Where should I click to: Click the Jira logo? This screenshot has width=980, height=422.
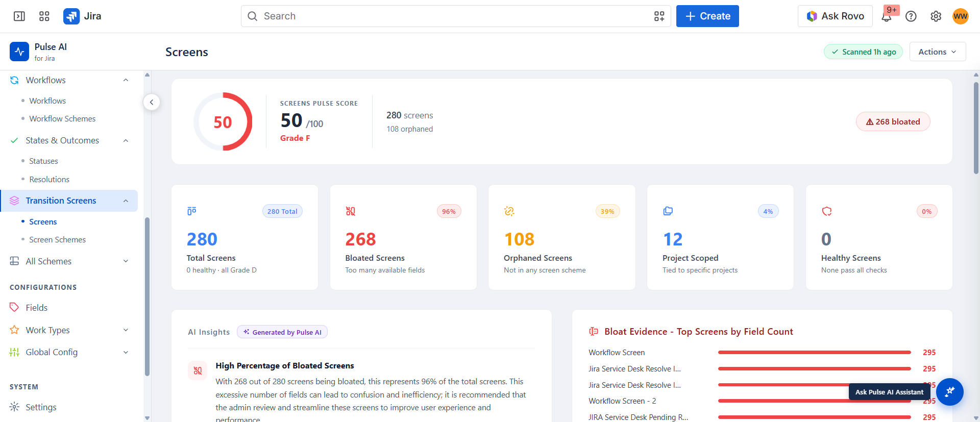[82, 16]
